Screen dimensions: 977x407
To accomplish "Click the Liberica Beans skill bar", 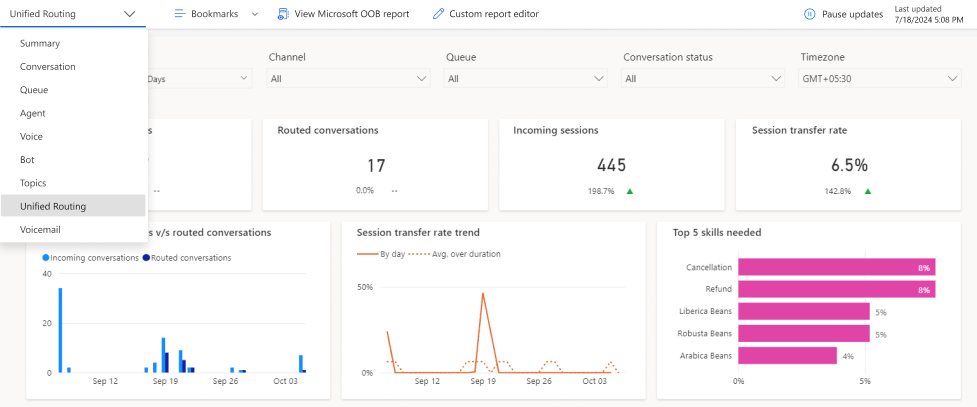I will click(x=804, y=312).
